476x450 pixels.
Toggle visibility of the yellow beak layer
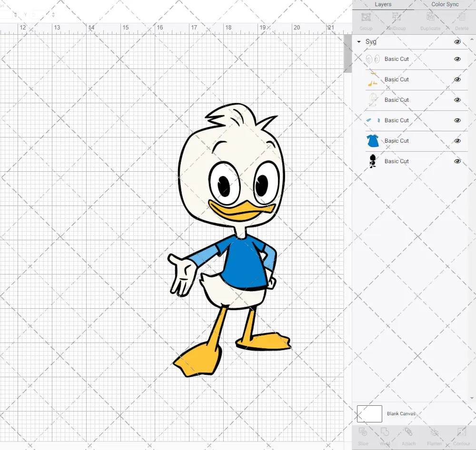457,79
